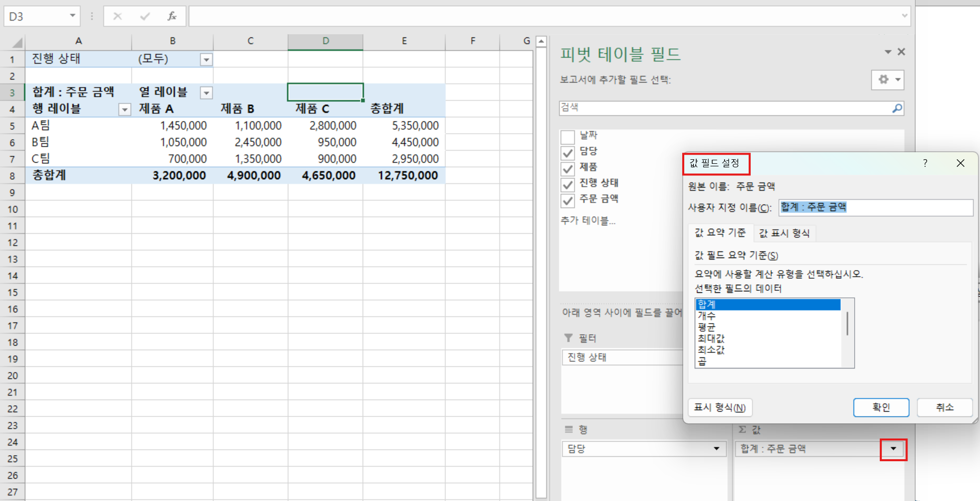Image resolution: width=980 pixels, height=501 pixels.
Task: Open the 진행 상태 filter dropdown in B1
Action: (x=206, y=59)
